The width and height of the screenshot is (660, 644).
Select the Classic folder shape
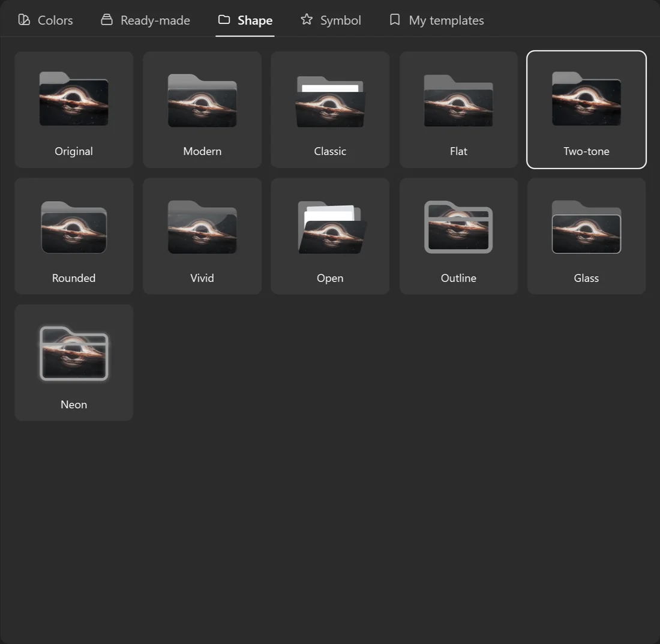330,109
